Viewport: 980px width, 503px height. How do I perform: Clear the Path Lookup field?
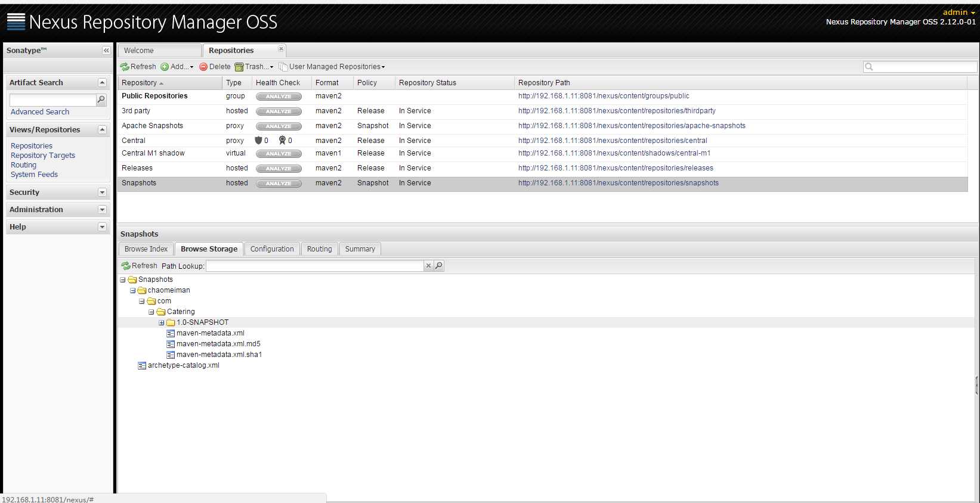coord(428,266)
